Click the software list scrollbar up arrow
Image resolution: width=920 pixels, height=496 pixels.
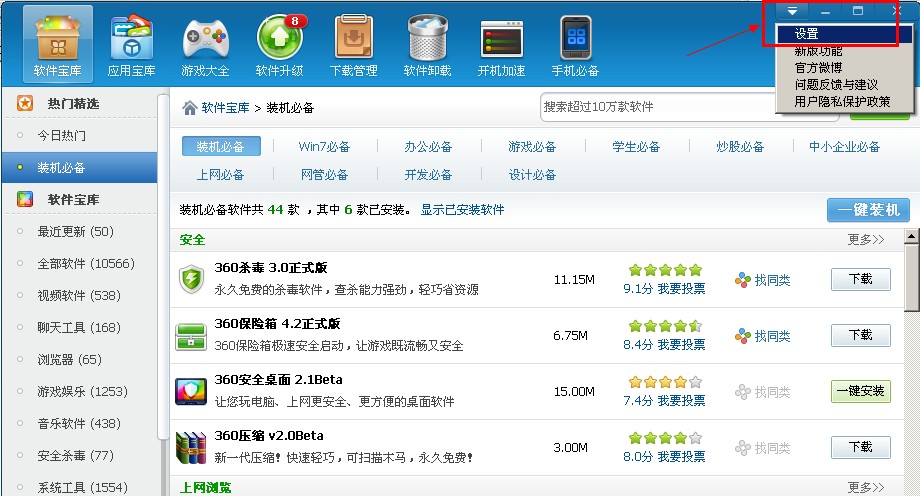pyautogui.click(x=911, y=237)
